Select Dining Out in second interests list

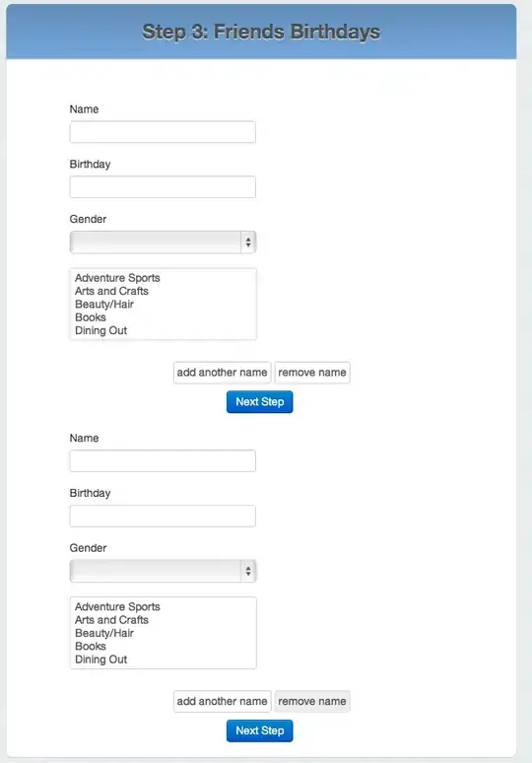pos(100,659)
